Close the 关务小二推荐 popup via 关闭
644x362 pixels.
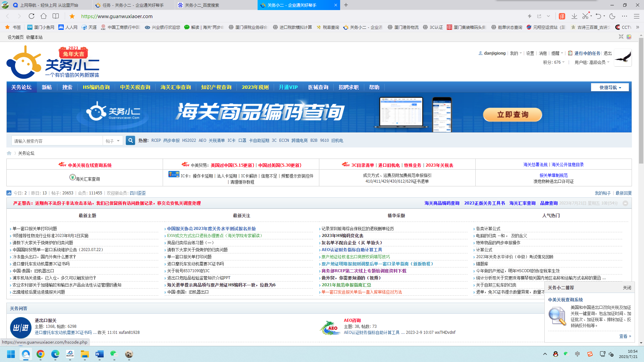(x=627, y=288)
